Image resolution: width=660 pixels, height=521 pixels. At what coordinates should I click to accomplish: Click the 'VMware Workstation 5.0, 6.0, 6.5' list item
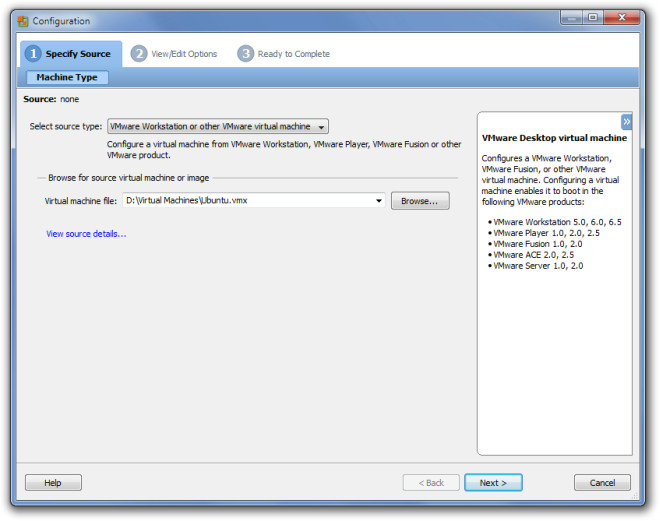point(557,222)
